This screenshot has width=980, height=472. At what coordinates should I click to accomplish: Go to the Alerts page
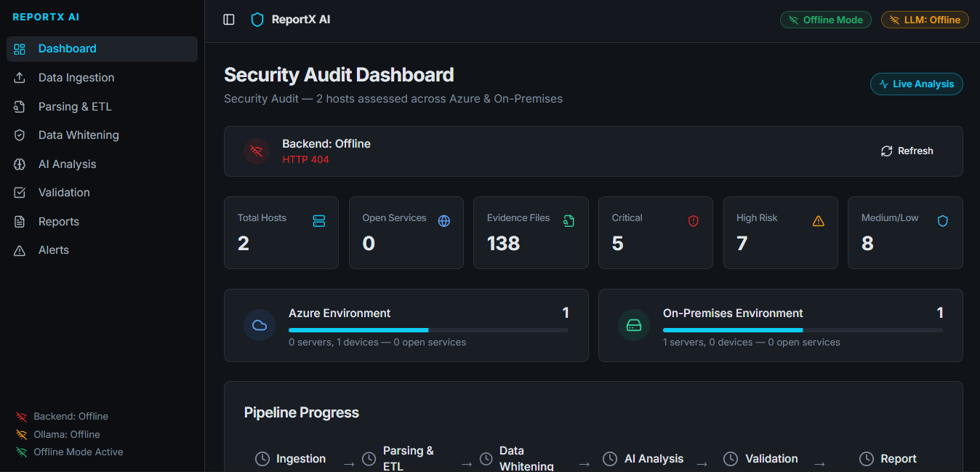click(102, 250)
